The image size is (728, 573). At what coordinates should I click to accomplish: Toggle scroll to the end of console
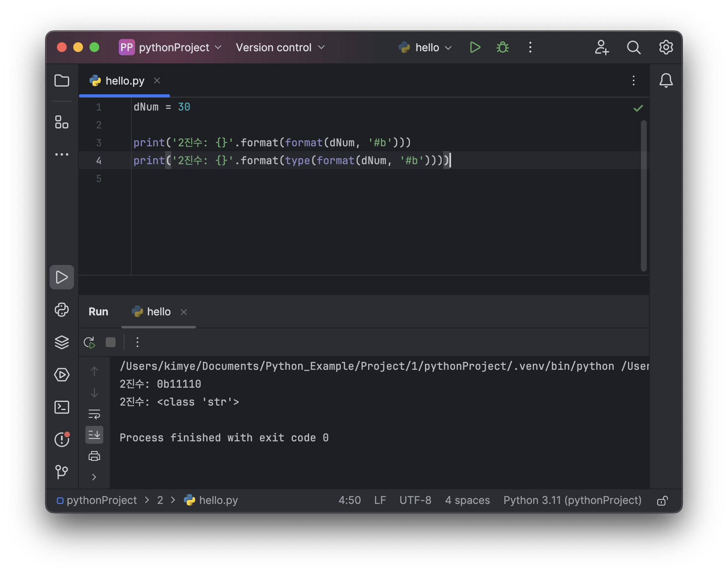94,435
